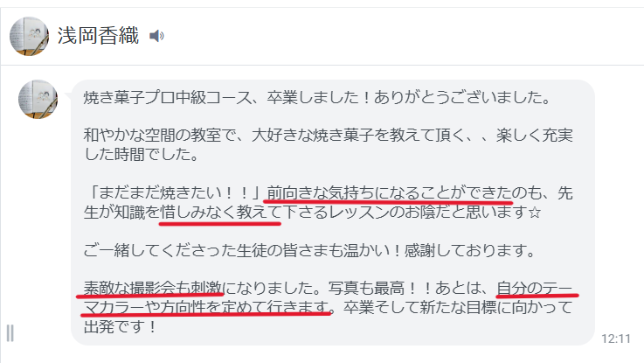The width and height of the screenshot is (644, 363).
Task: Click the ☆ star symbol in message
Action: pyautogui.click(x=535, y=213)
